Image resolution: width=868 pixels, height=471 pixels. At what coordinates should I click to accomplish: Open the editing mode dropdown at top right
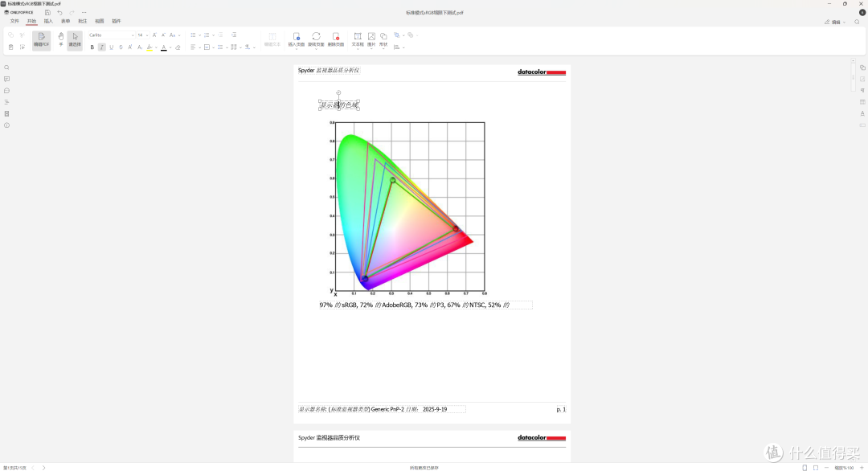click(x=835, y=23)
